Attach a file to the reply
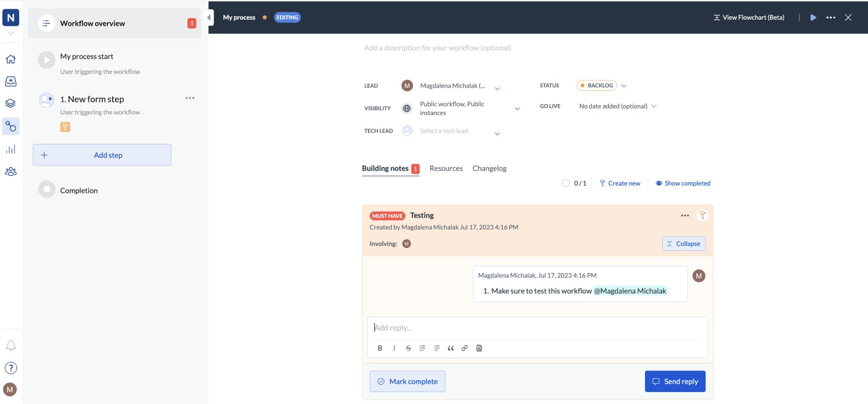Screen dimensions: 868x404 coord(479,348)
